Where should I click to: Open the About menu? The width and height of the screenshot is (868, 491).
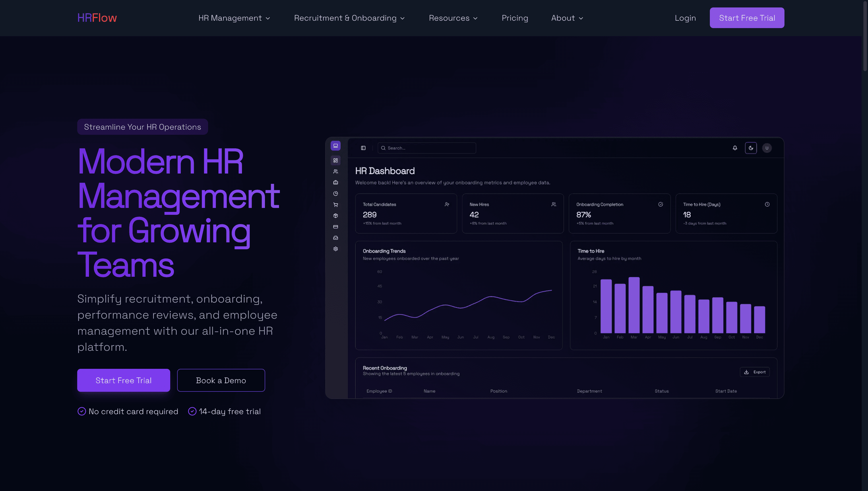coord(567,18)
